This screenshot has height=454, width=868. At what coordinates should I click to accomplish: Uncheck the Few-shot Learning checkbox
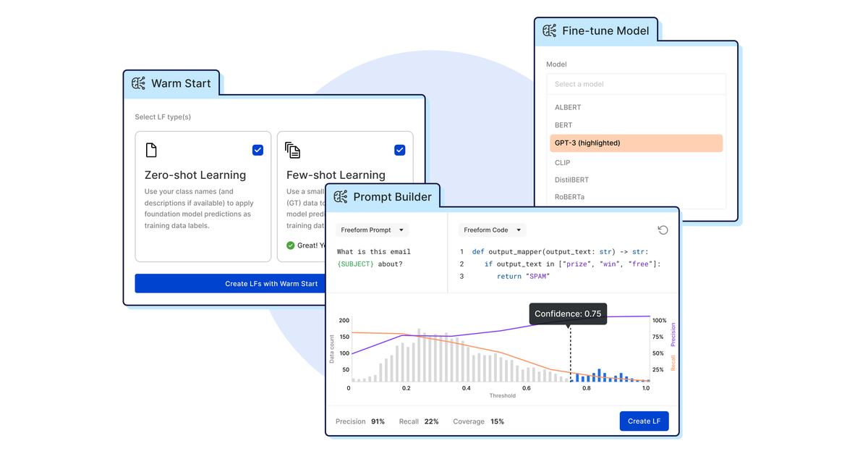399,150
